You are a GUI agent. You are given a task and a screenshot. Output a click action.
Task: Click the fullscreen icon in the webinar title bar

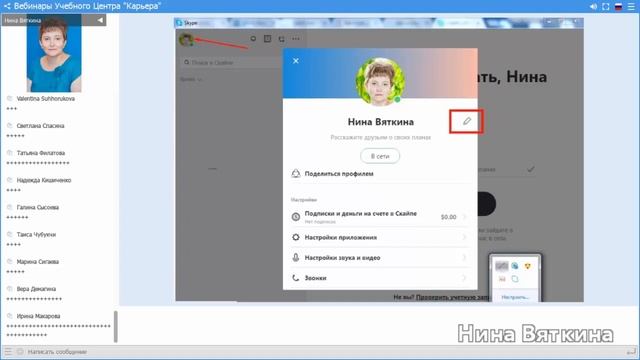point(606,6)
